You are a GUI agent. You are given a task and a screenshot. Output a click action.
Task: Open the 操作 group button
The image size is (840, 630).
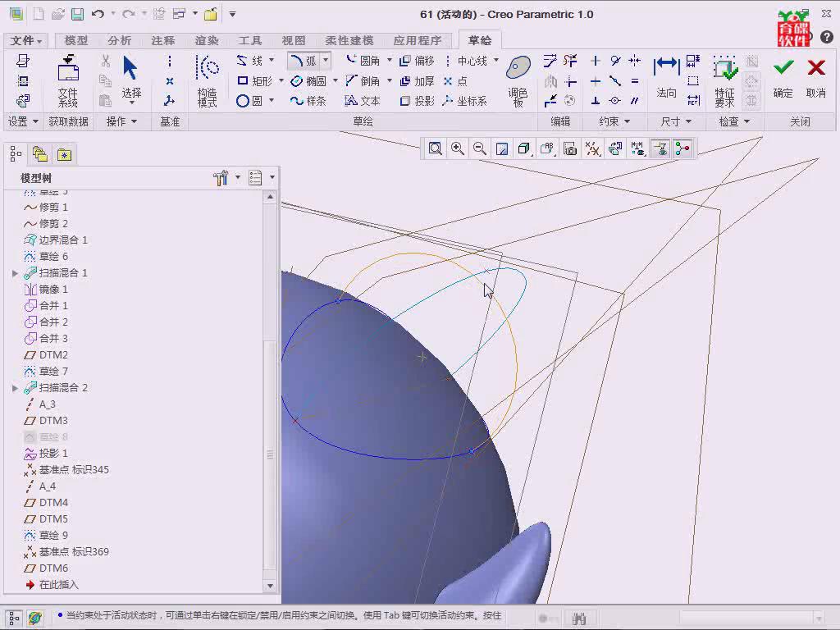[x=121, y=121]
